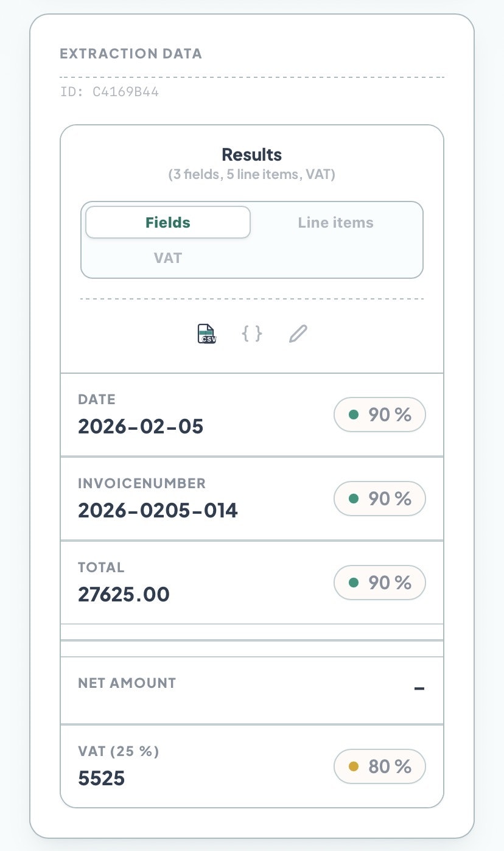Click the 90 % badge for INVOICENUMBER

pos(380,499)
